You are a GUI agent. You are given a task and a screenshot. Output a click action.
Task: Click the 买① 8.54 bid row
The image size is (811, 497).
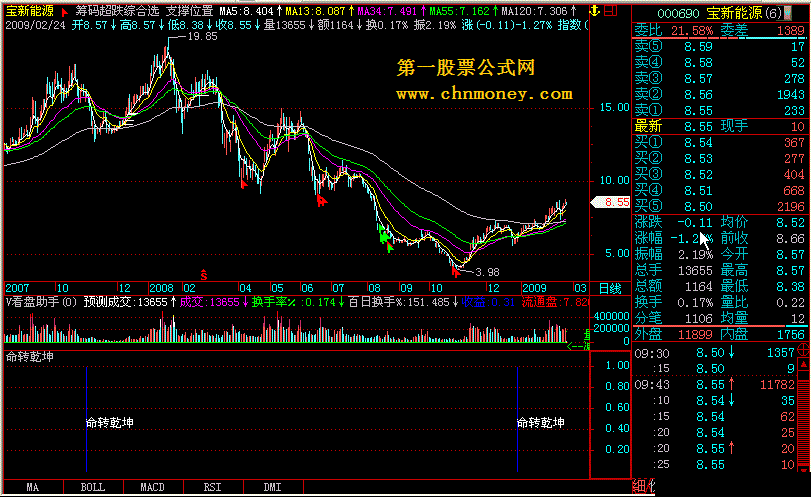tap(719, 143)
